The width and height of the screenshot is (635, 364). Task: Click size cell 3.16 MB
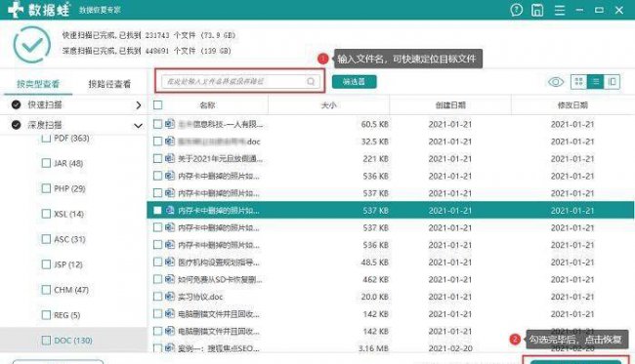click(x=373, y=347)
